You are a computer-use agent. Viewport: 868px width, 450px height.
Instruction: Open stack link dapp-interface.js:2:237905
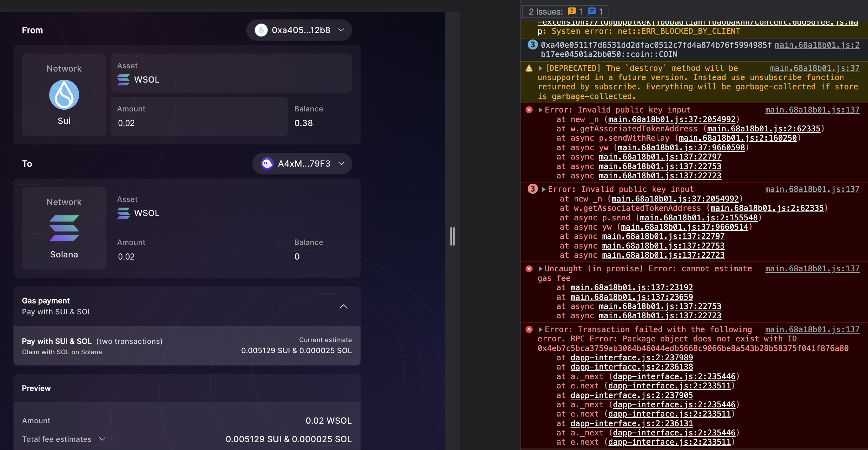(632, 396)
